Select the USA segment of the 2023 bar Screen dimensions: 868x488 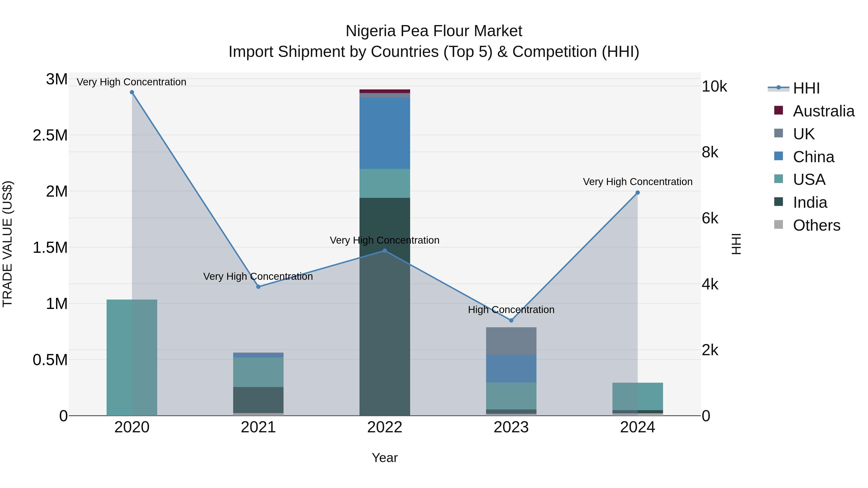tap(511, 396)
